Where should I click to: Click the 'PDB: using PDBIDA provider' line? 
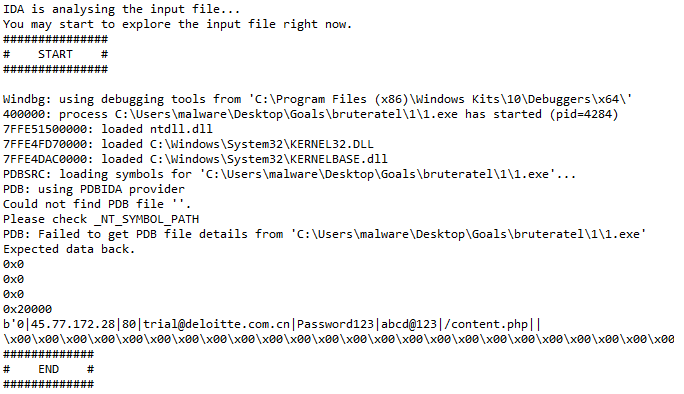[94, 189]
